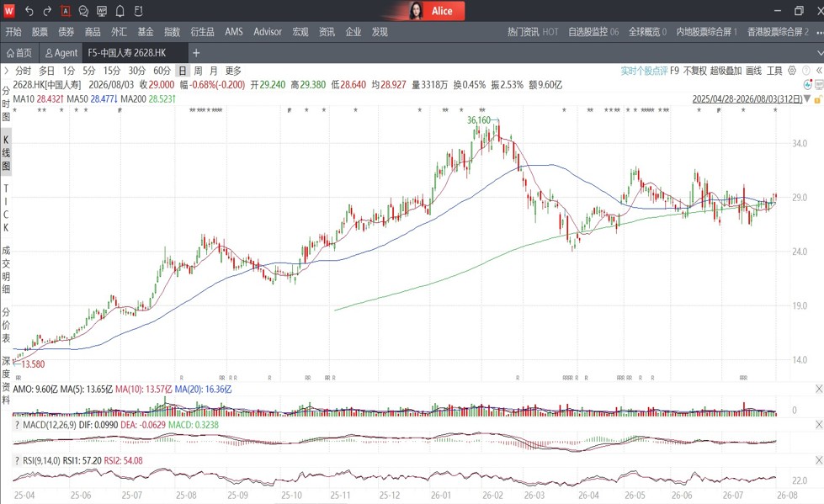Viewport: 824px width, 504px height.
Task: Click the question mark help icon near 工具
Action: pos(806,71)
